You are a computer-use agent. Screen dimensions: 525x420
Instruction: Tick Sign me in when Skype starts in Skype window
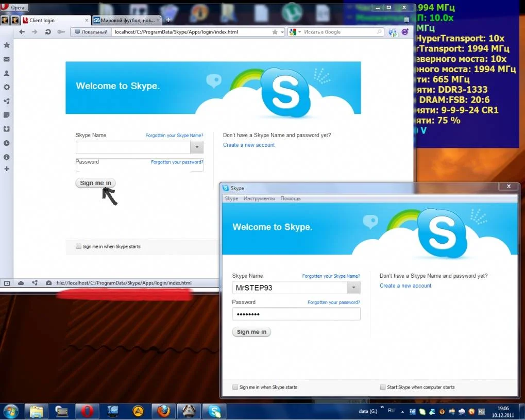235,387
